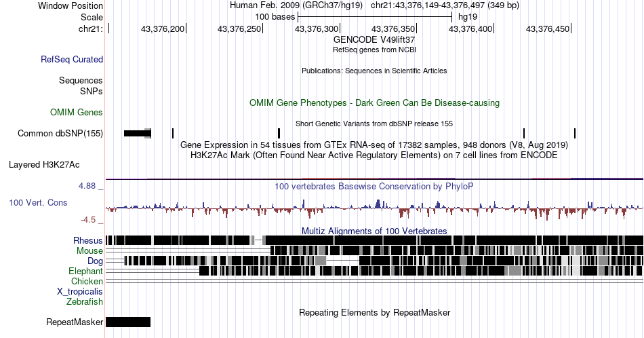Click the H3K27Ac Mark ENCODE title
This screenshot has height=338, width=644.
click(x=374, y=155)
